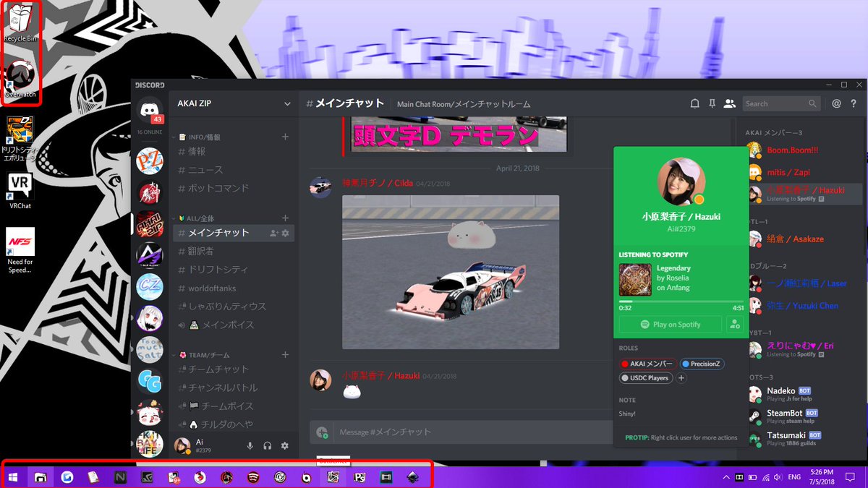Open Recycle Bin desktop icon
This screenshot has height=488, width=868.
coord(20,22)
